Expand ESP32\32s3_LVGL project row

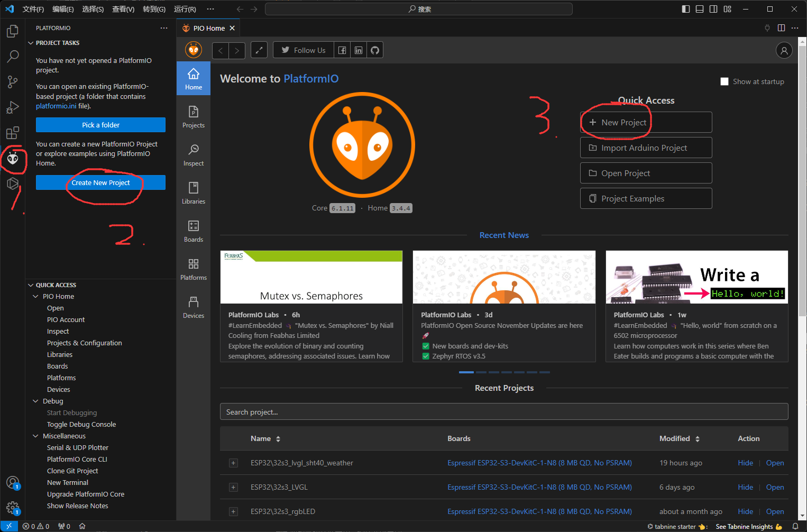coord(233,487)
